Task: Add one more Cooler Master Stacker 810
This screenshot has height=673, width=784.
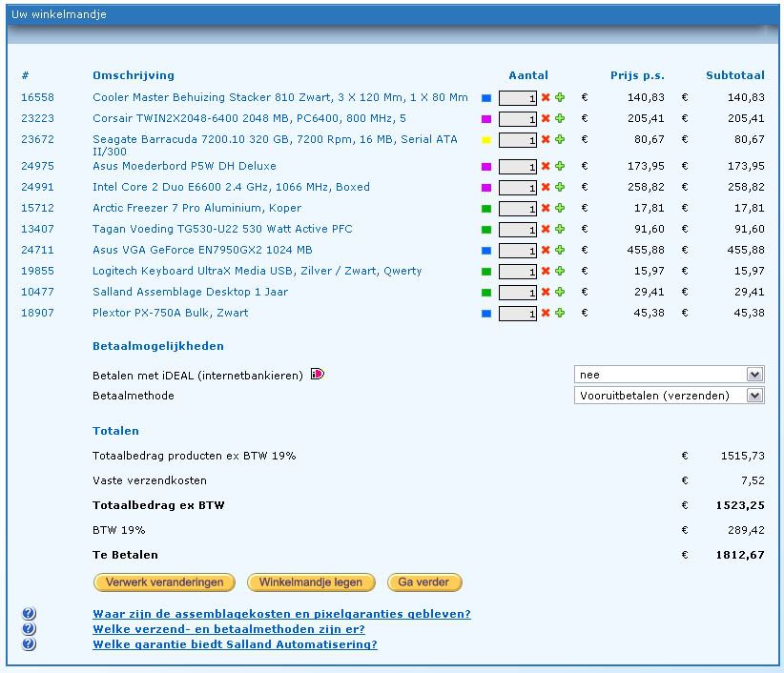Action: 560,97
